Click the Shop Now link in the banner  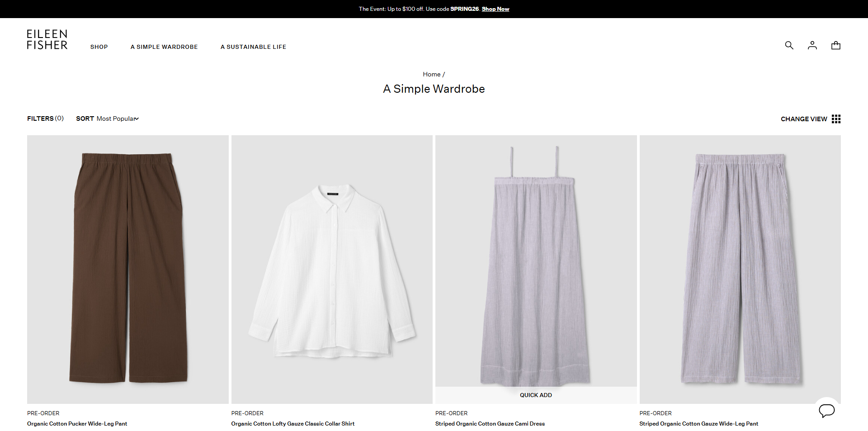(495, 9)
